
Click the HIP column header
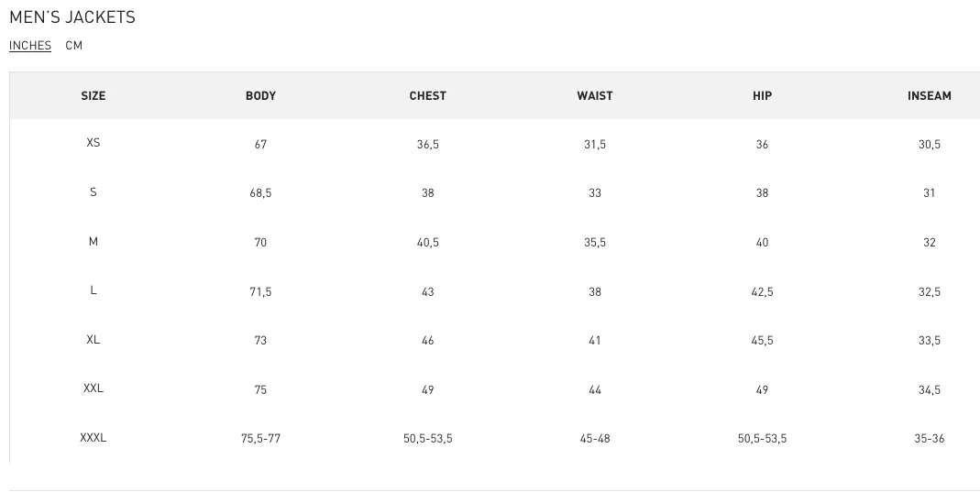pos(762,95)
